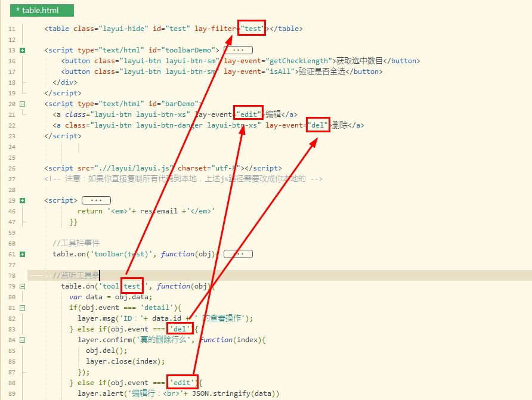Click "layui-hide" class value on line 11
532x400 pixels.
[123, 29]
